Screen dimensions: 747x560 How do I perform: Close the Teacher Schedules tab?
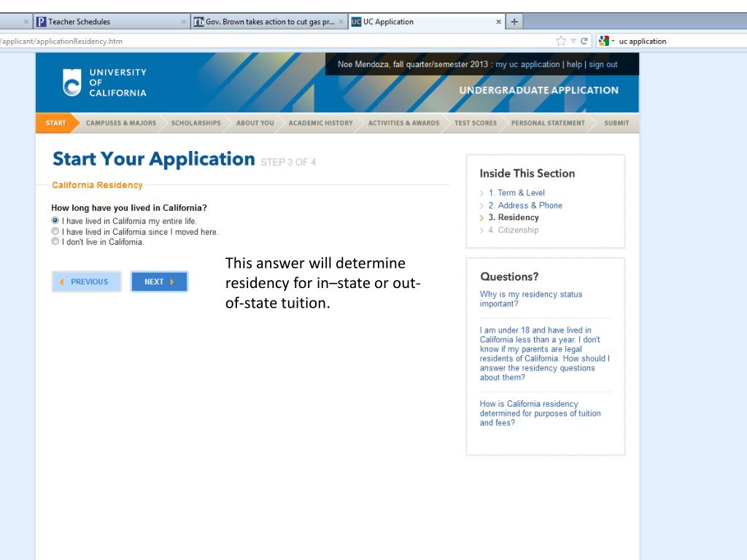click(183, 21)
